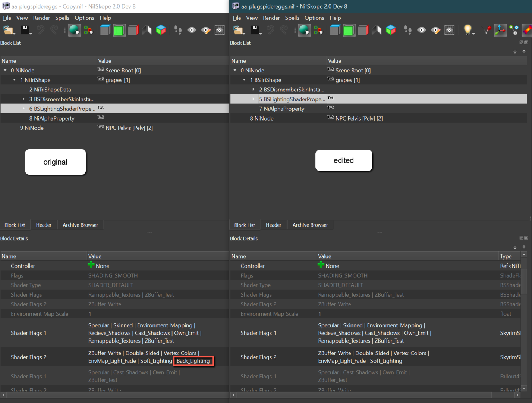Click Load file icon in aa_plugspidereggs.nif window

click(x=238, y=30)
